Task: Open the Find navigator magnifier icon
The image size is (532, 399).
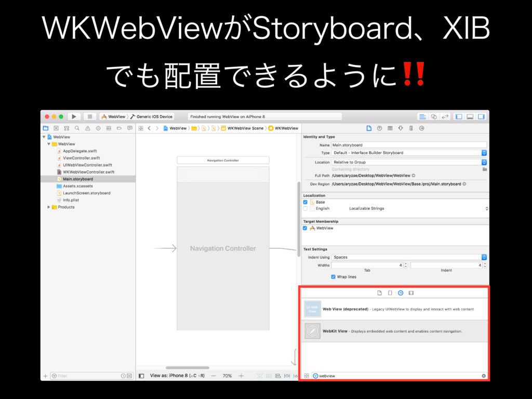Action: pyautogui.click(x=77, y=128)
